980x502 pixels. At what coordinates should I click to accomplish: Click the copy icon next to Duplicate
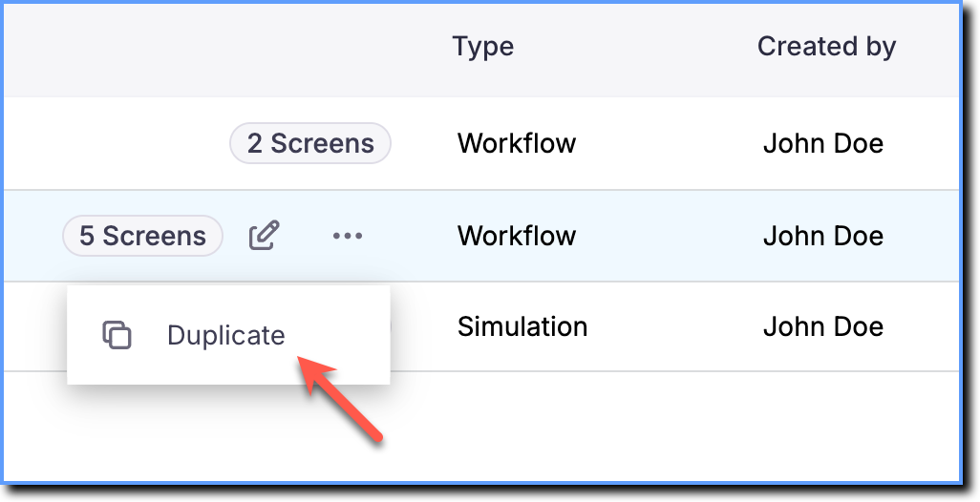(x=117, y=335)
